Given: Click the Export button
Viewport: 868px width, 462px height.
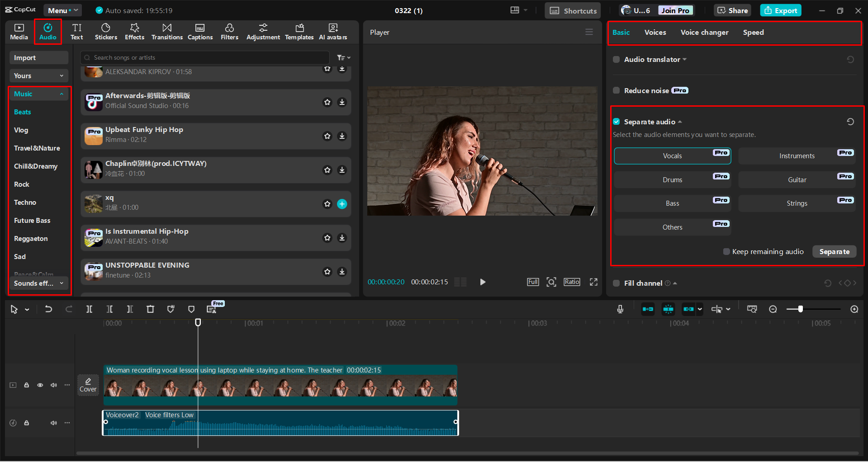Looking at the screenshot, I should click(x=780, y=10).
